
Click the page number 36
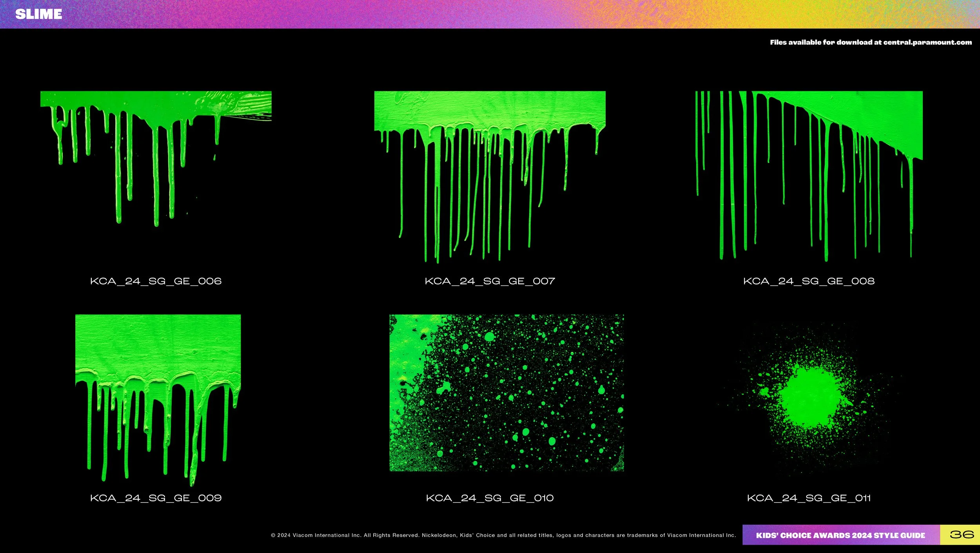962,535
